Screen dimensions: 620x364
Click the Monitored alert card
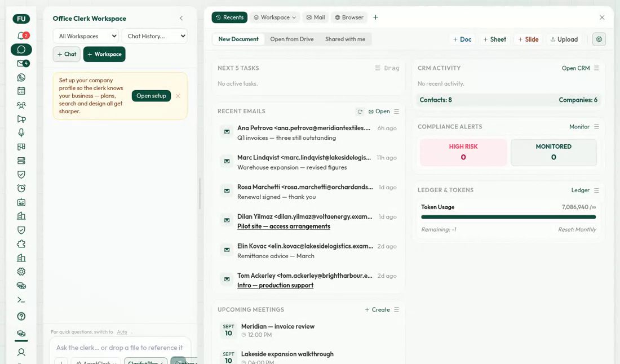tap(553, 152)
